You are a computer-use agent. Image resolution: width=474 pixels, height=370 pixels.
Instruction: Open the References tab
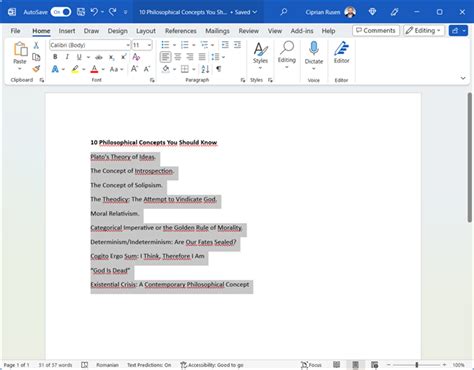click(x=180, y=31)
